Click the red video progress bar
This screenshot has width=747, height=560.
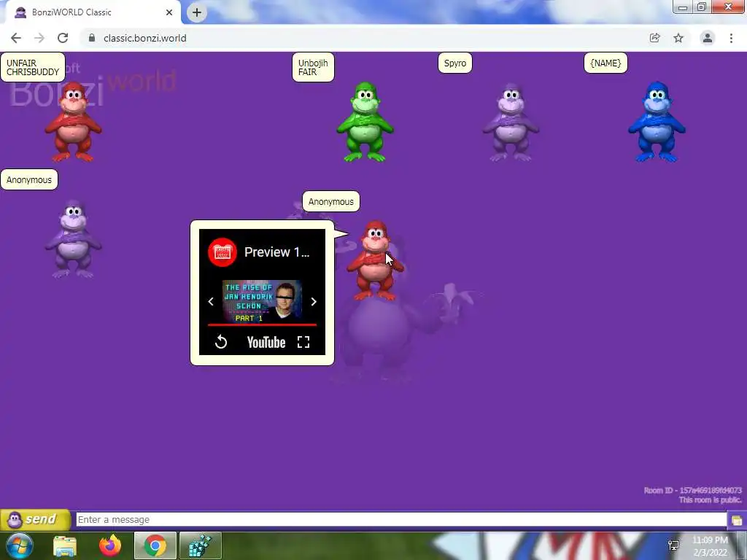262,324
